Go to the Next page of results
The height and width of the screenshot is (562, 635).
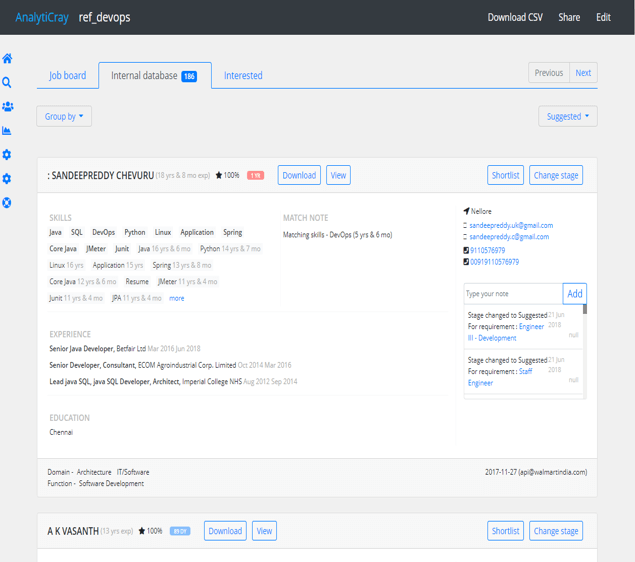pos(583,73)
